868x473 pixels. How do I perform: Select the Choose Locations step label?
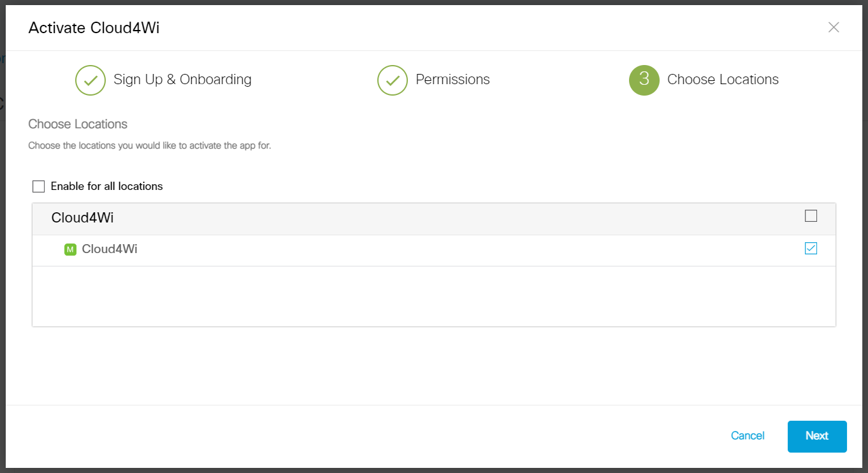[x=723, y=80]
